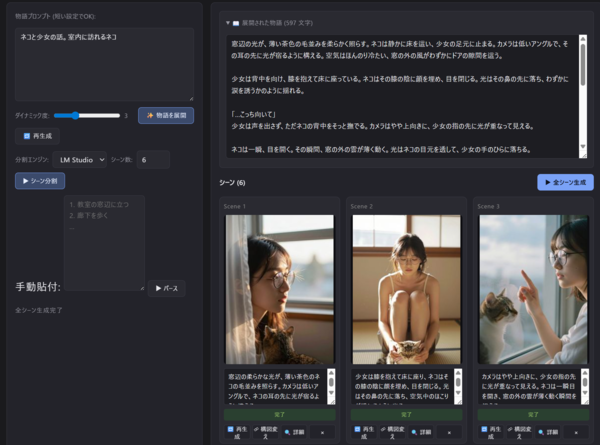Click Scene 2 description scrollbar down arrow
600x445 pixels.
coord(458,393)
